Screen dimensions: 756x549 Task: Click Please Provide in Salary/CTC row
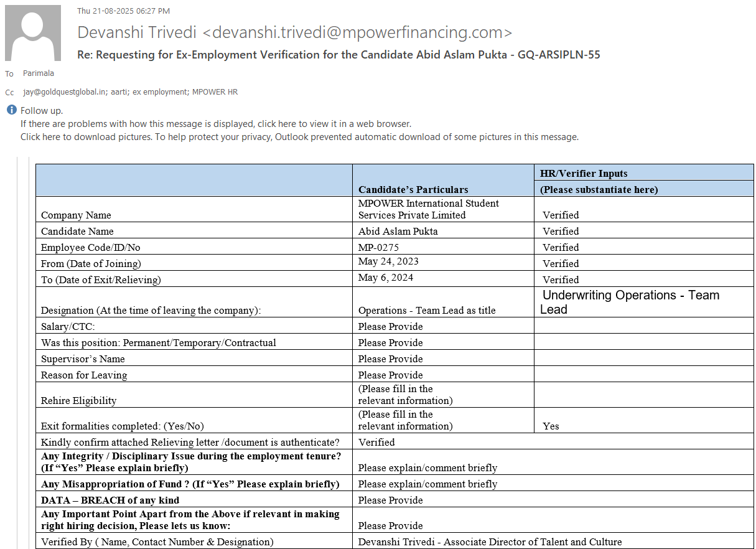[x=390, y=326]
